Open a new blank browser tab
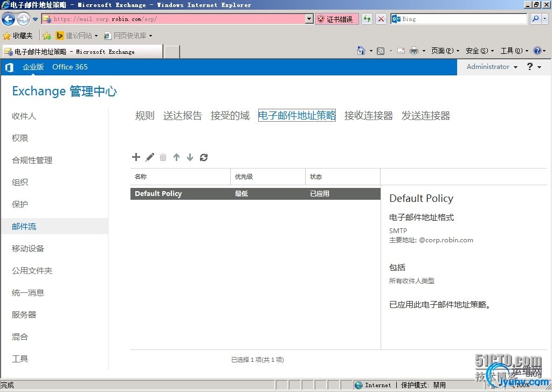The height and width of the screenshot is (392, 552). click(x=172, y=52)
